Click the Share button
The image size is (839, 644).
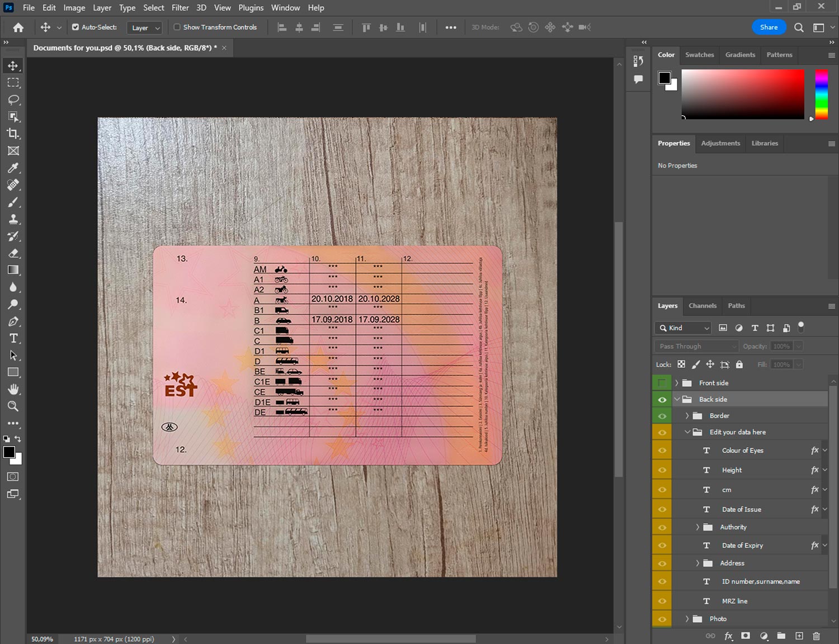pos(769,27)
